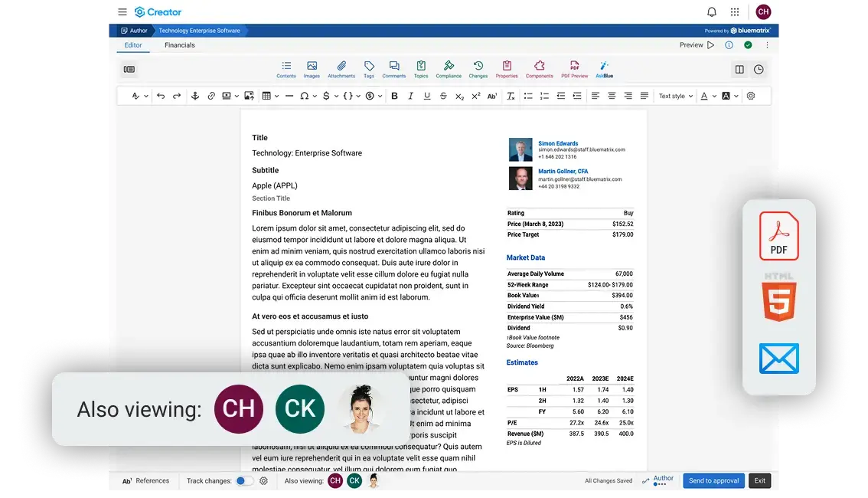
Task: Click Technology Enterprise Software breadcrumb
Action: (x=199, y=31)
